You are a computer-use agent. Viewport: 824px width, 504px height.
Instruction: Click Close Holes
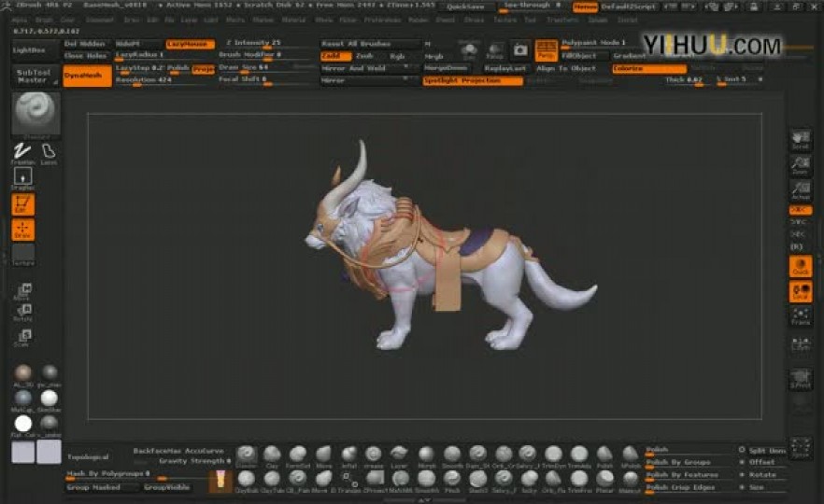86,56
